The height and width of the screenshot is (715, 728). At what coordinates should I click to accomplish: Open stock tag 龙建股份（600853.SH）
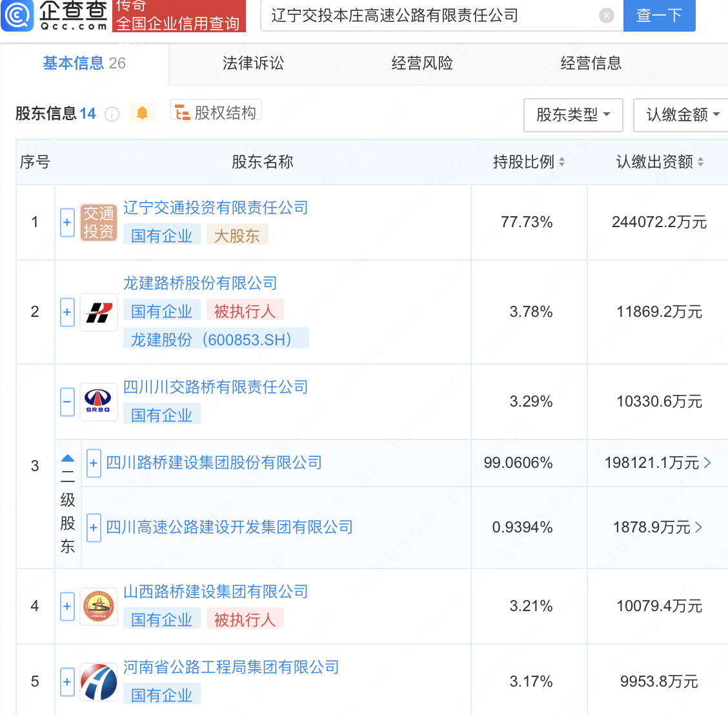tap(216, 339)
